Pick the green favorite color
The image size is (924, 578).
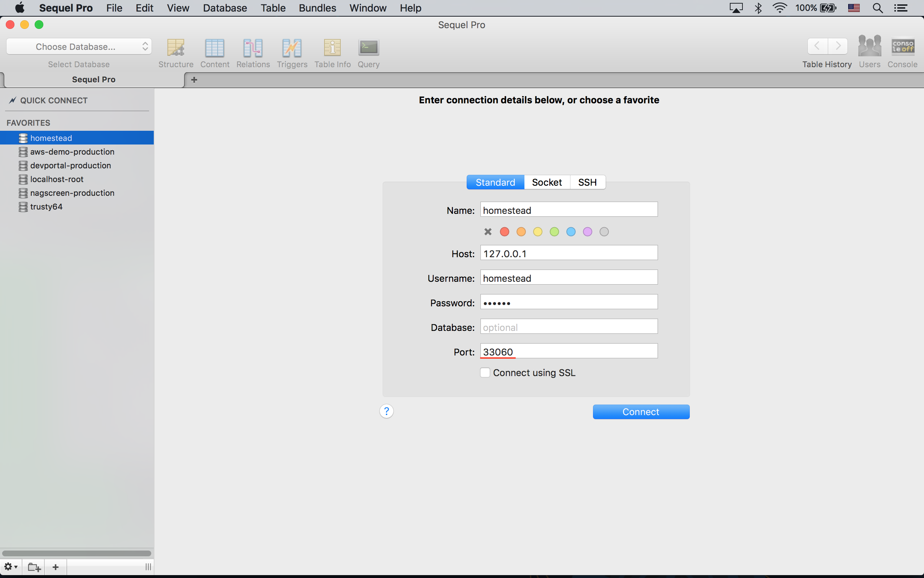click(x=554, y=232)
